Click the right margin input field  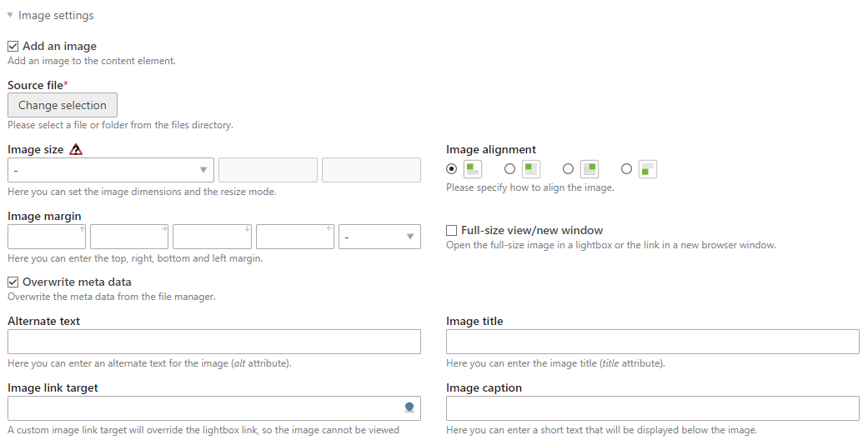tap(129, 237)
